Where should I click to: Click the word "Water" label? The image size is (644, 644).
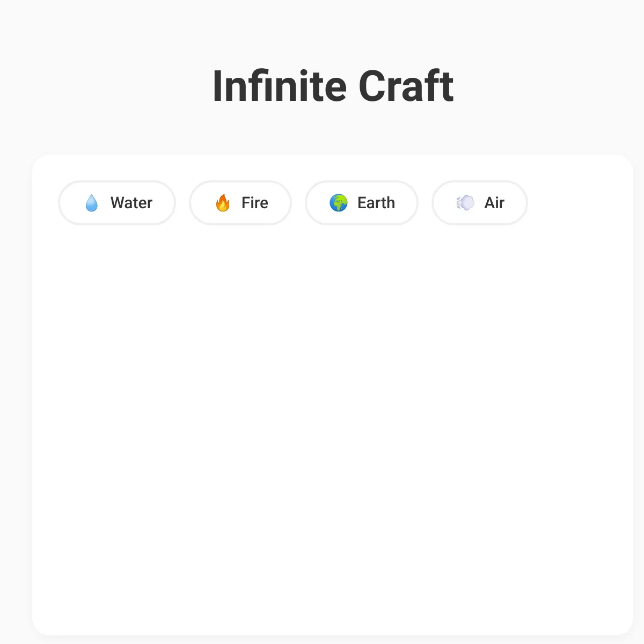131,203
